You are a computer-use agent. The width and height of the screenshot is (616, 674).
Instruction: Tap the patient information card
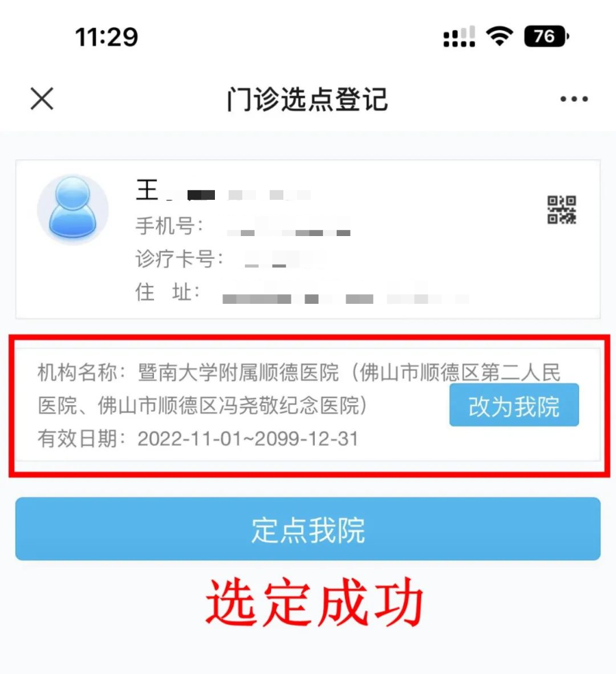click(x=308, y=239)
